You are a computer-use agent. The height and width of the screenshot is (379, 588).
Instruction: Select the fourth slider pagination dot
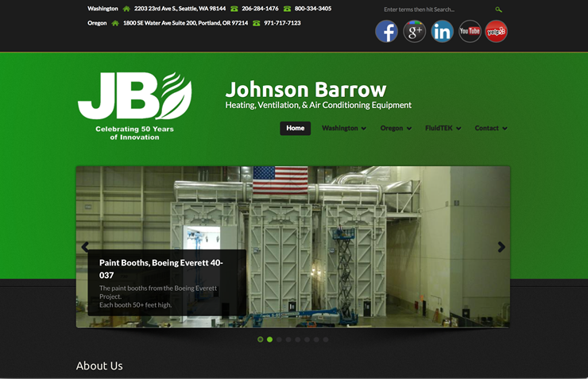288,339
